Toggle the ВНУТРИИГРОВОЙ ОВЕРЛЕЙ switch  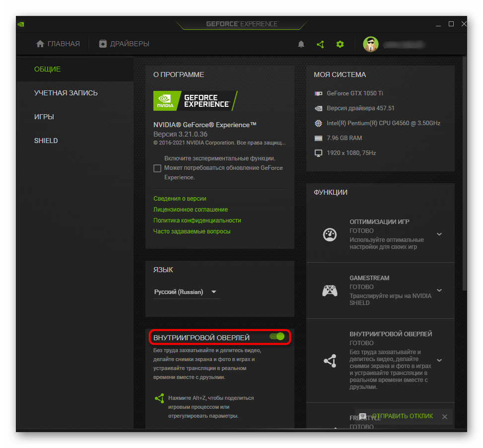click(x=277, y=336)
